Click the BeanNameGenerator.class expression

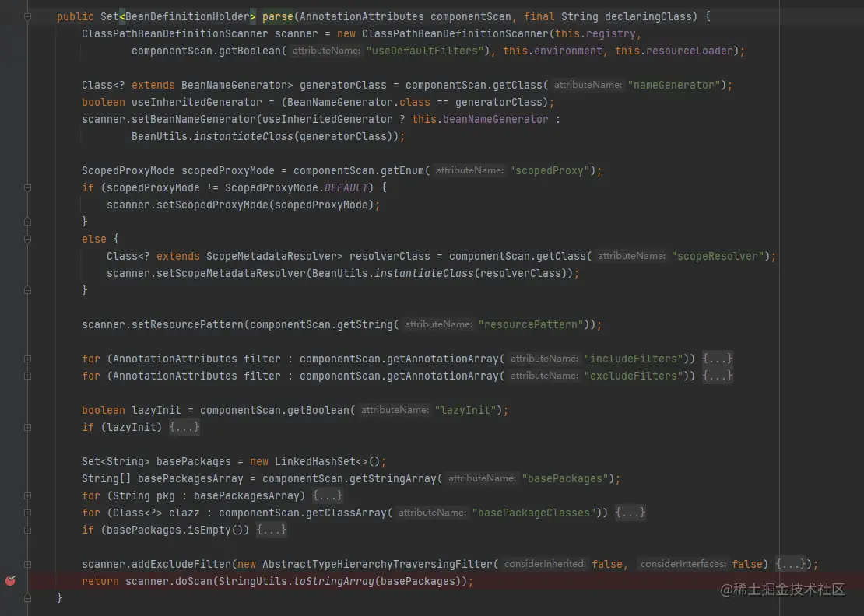(x=359, y=102)
